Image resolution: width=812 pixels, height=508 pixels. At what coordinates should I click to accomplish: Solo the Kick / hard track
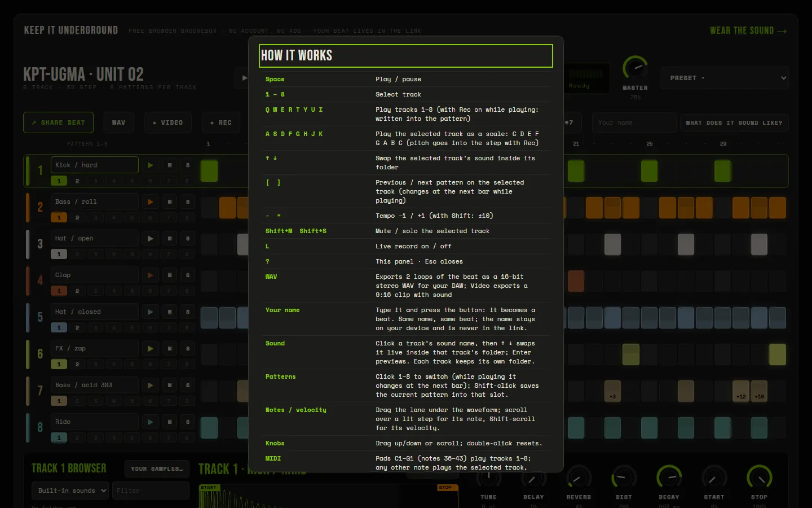click(188, 165)
